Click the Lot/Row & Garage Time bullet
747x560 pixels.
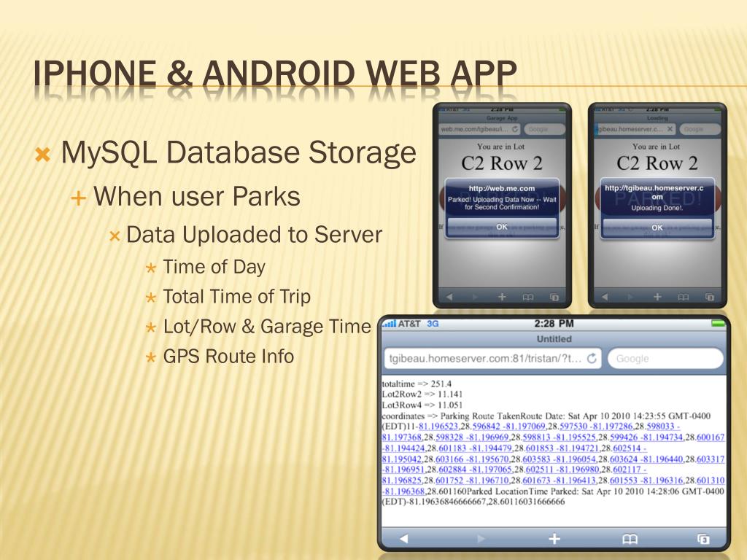pos(267,327)
